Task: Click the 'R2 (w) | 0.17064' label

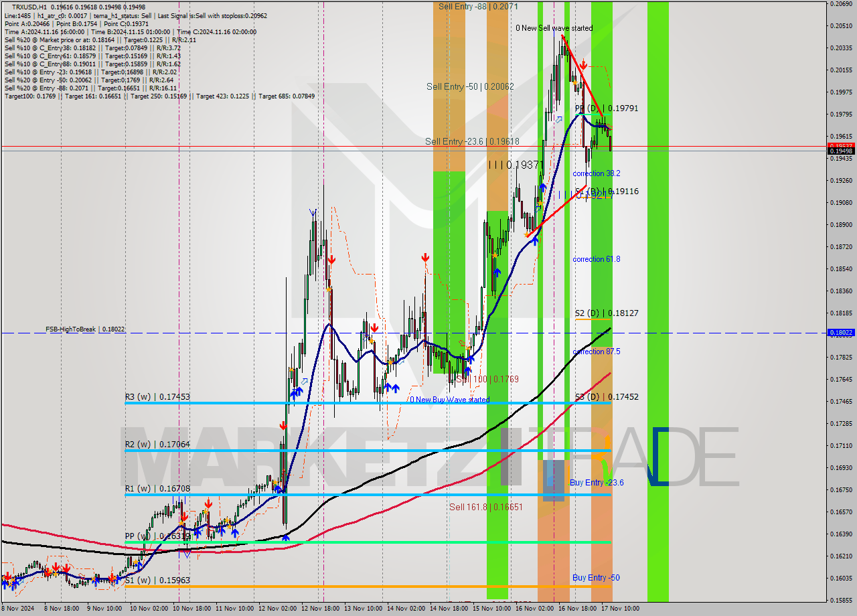Action: click(x=157, y=444)
